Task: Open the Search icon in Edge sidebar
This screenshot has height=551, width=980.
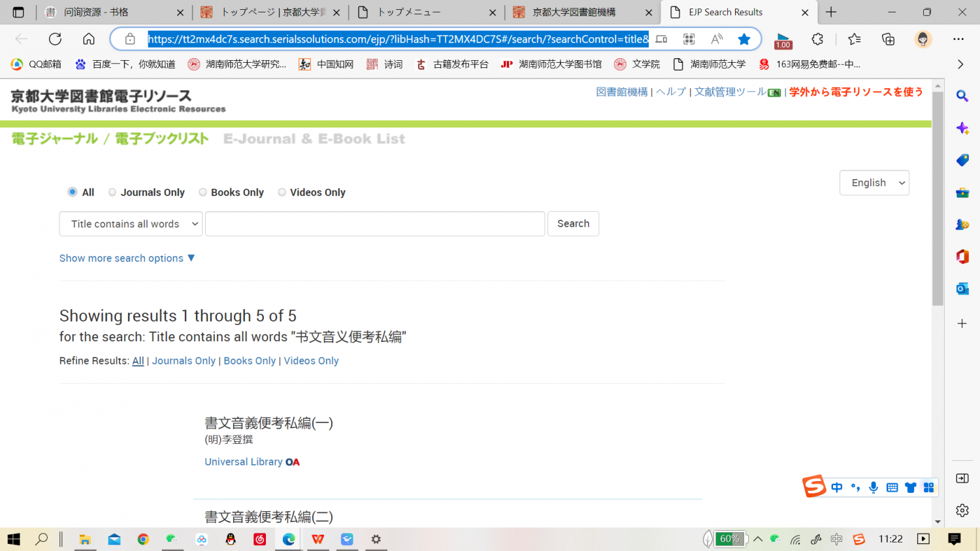Action: [962, 95]
